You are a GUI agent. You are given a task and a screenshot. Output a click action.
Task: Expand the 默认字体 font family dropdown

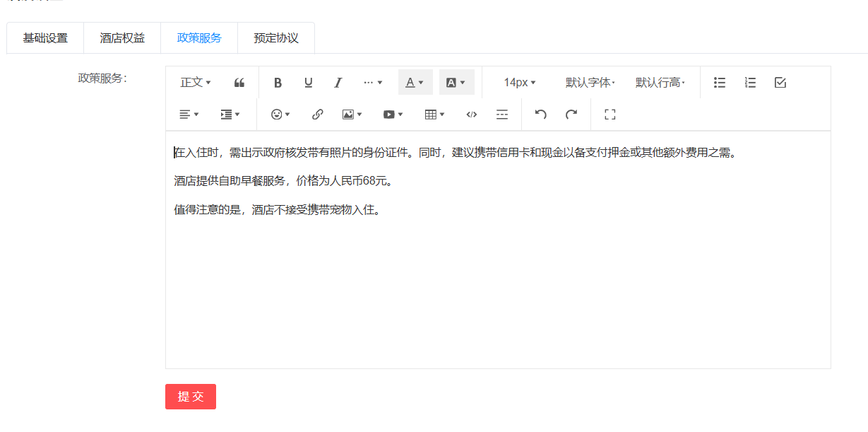pos(590,83)
